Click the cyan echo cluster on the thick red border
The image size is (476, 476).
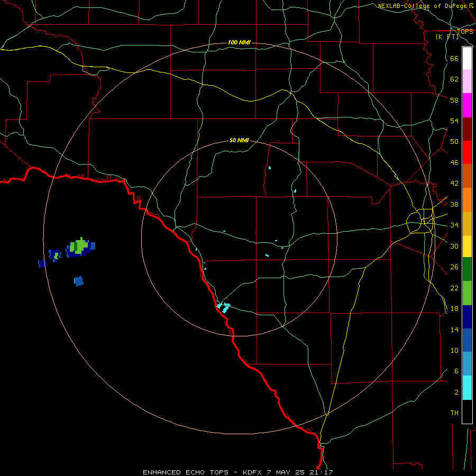(224, 307)
